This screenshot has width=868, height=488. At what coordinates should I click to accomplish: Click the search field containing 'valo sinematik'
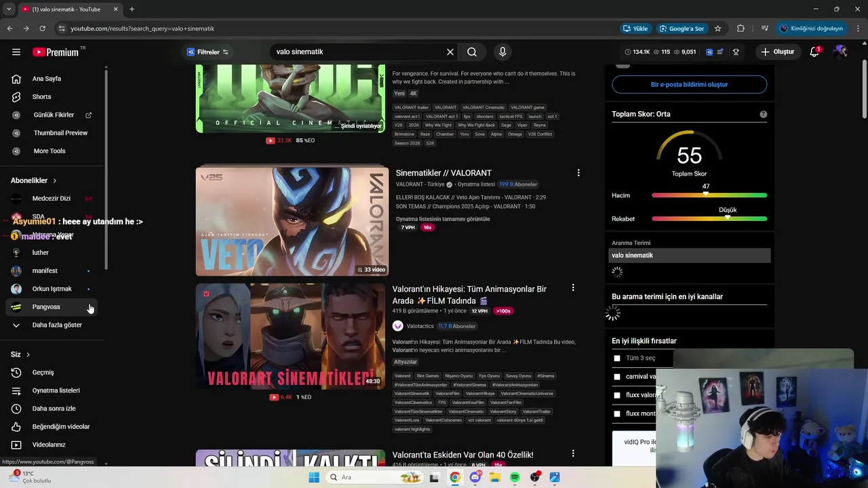click(x=358, y=52)
